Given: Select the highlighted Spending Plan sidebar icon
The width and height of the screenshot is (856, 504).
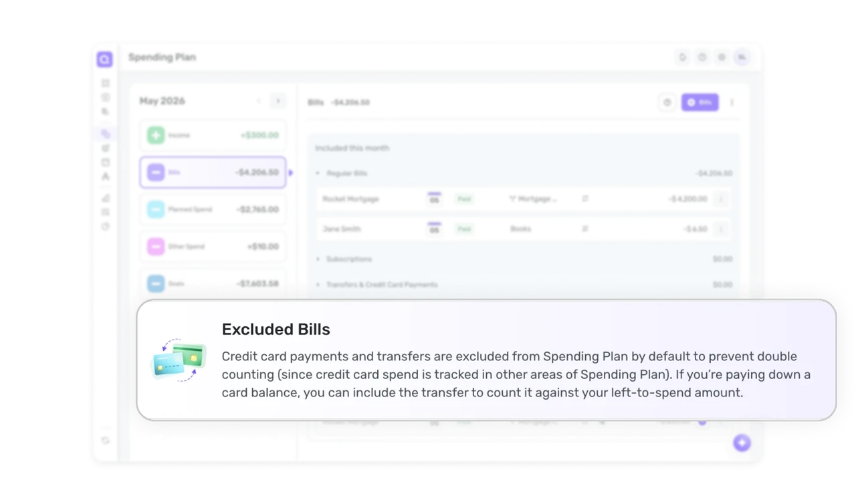Looking at the screenshot, I should pos(106,134).
